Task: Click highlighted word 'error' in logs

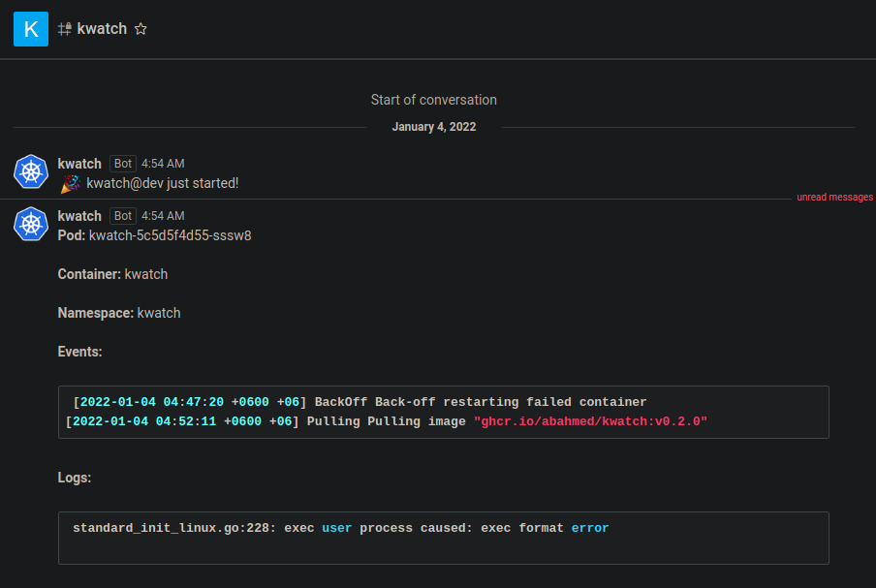Action: pyautogui.click(x=590, y=528)
